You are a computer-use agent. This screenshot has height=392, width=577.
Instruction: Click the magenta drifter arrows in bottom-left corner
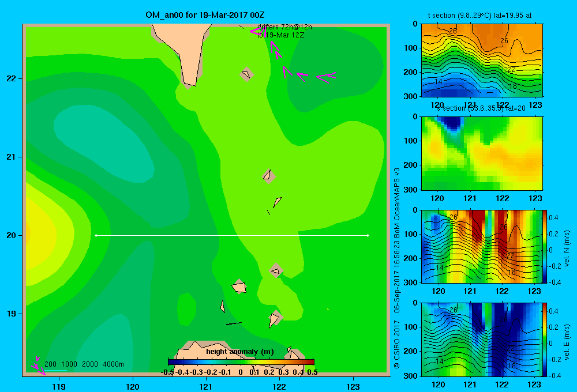(x=38, y=366)
